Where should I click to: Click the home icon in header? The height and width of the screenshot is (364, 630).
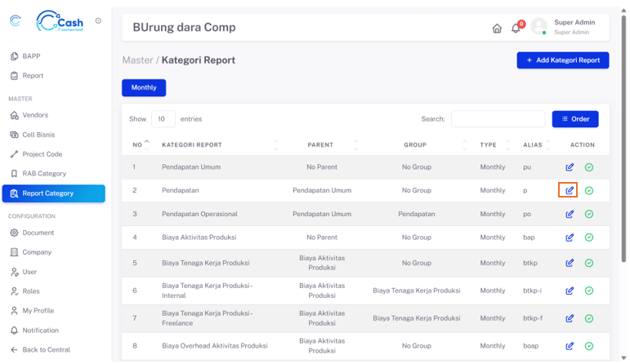497,28
